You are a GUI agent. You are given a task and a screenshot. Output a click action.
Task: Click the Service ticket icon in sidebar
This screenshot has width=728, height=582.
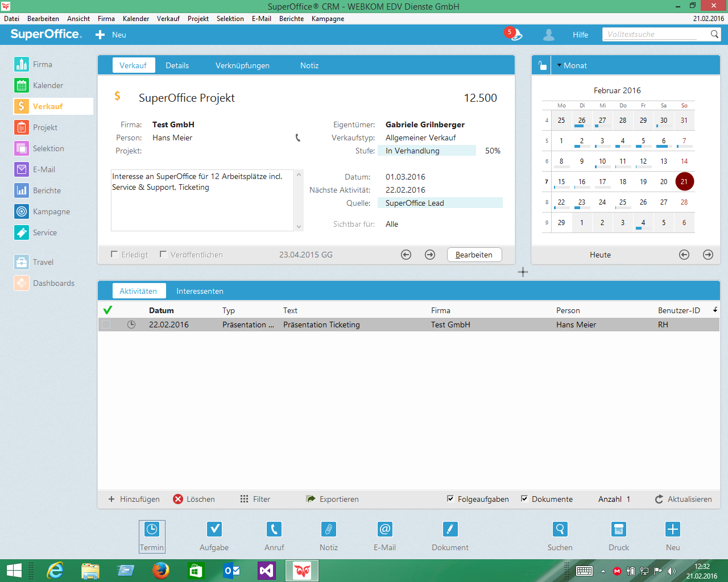pos(22,232)
